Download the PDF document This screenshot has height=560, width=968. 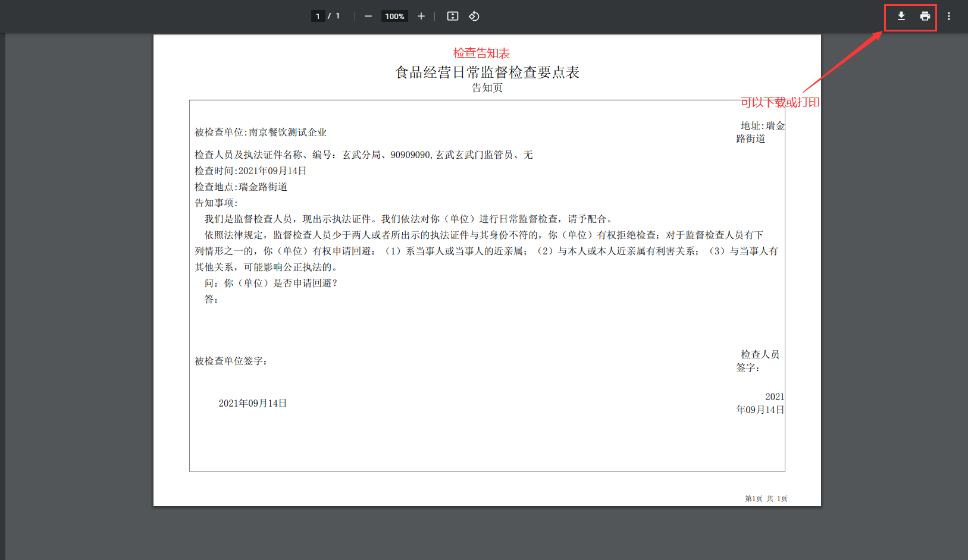tap(901, 16)
